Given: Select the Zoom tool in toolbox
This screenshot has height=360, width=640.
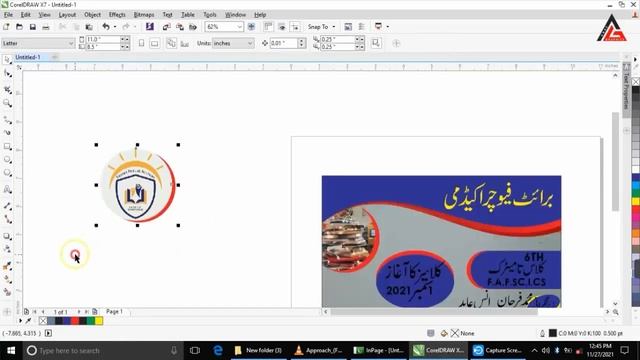Looking at the screenshot, I should pos(7,103).
